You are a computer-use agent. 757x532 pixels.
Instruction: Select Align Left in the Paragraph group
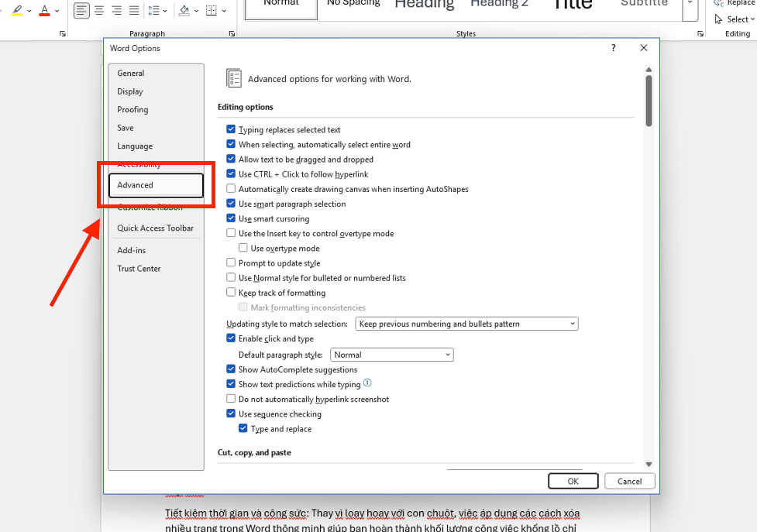point(81,10)
